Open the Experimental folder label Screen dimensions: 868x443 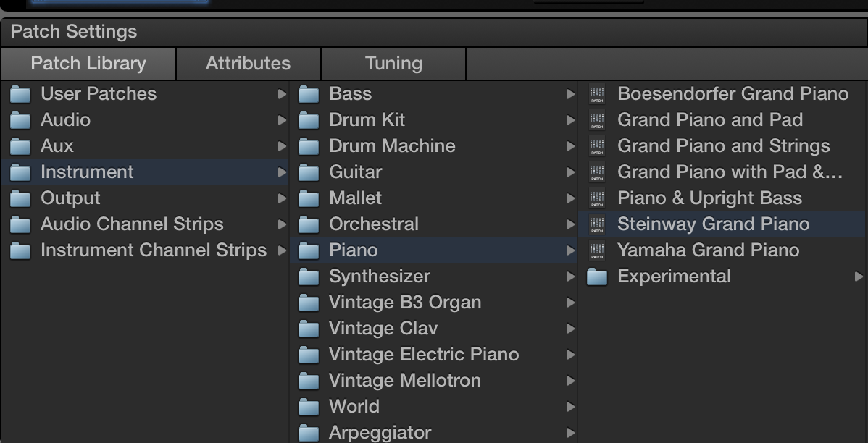pyautogui.click(x=675, y=277)
